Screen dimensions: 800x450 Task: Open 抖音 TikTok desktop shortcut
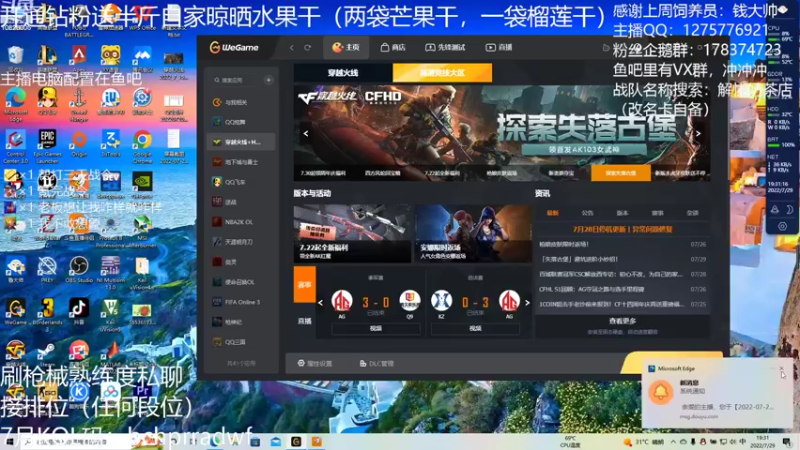pos(79,312)
